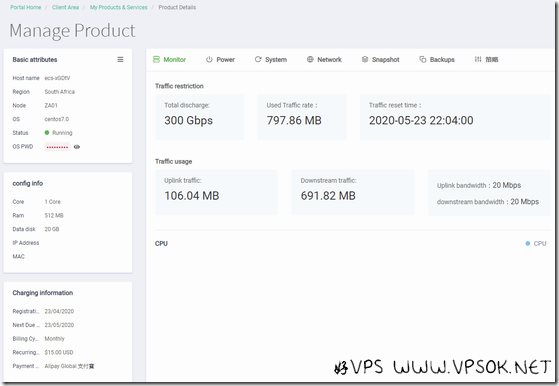Open My Products & Services breadcrumb
This screenshot has width=559, height=386.
[x=118, y=7]
